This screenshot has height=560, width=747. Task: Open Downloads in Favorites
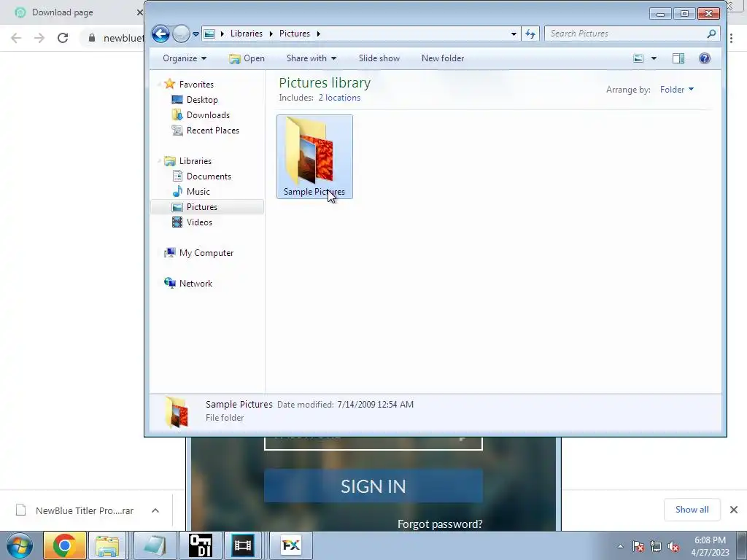point(208,115)
